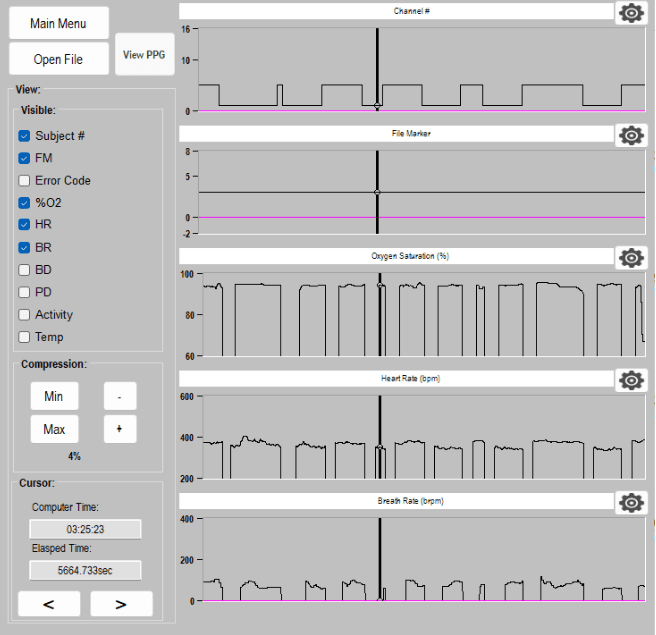Decrease compression with minus button
The width and height of the screenshot is (656, 635).
coord(120,397)
